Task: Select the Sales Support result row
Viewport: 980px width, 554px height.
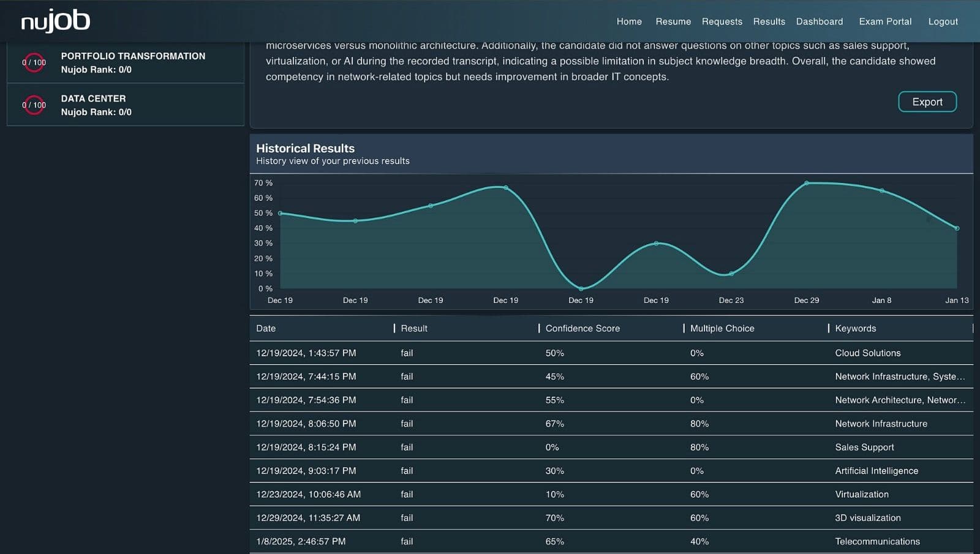Action: point(611,447)
